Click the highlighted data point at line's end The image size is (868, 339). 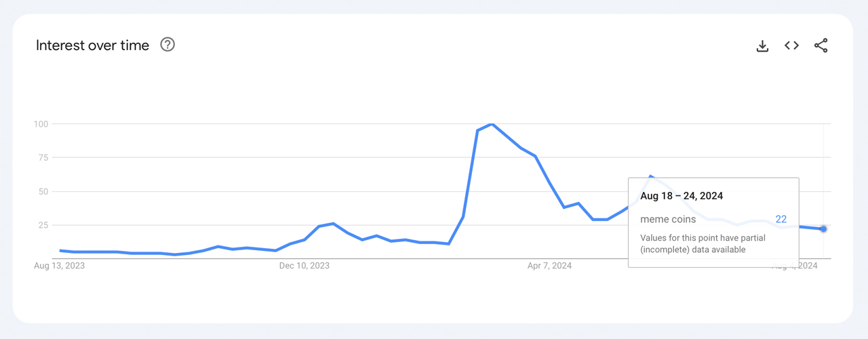(x=823, y=229)
